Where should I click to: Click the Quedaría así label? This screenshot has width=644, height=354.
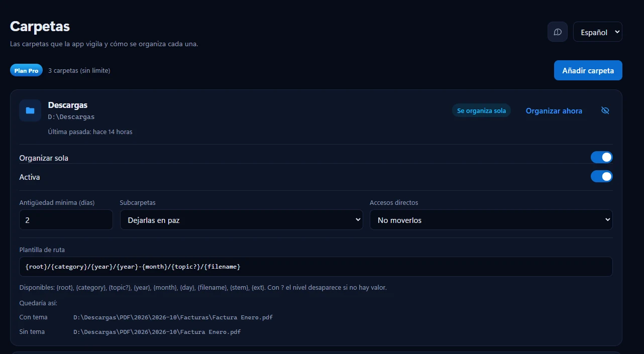(x=38, y=303)
